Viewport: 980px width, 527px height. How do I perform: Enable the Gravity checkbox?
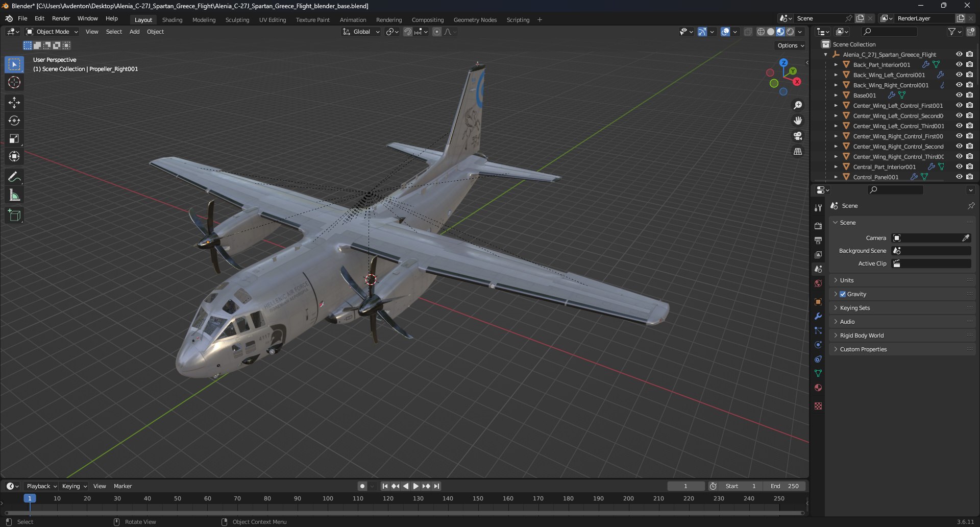(843, 294)
